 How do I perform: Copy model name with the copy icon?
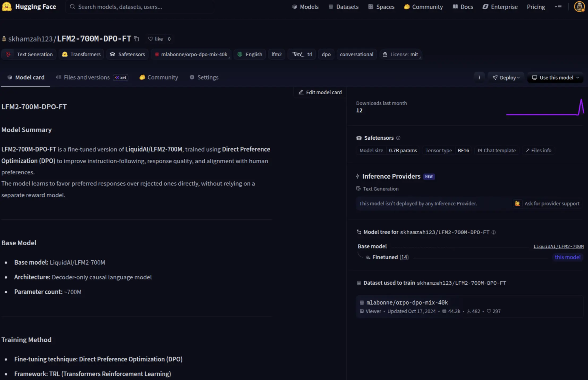pos(137,39)
